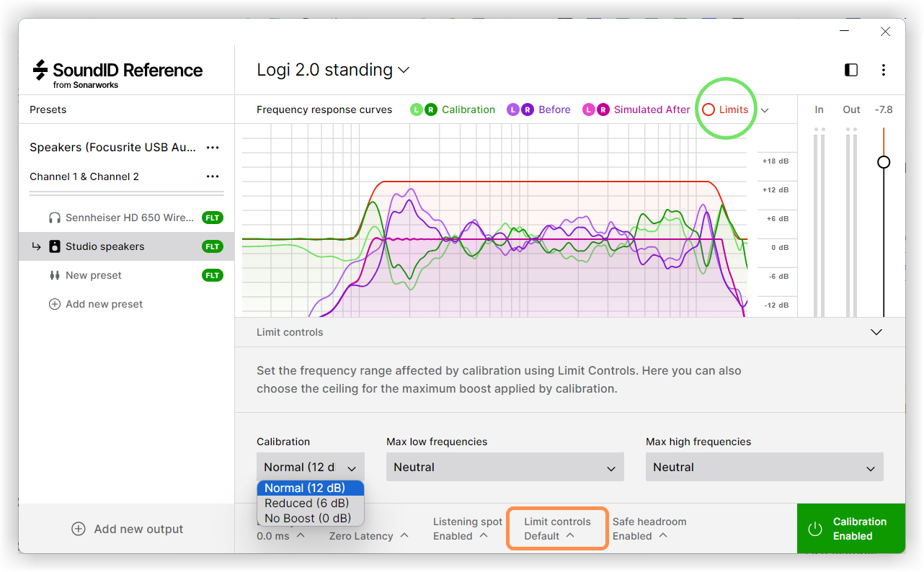
Task: Toggle Before left channel curve
Action: pos(513,110)
